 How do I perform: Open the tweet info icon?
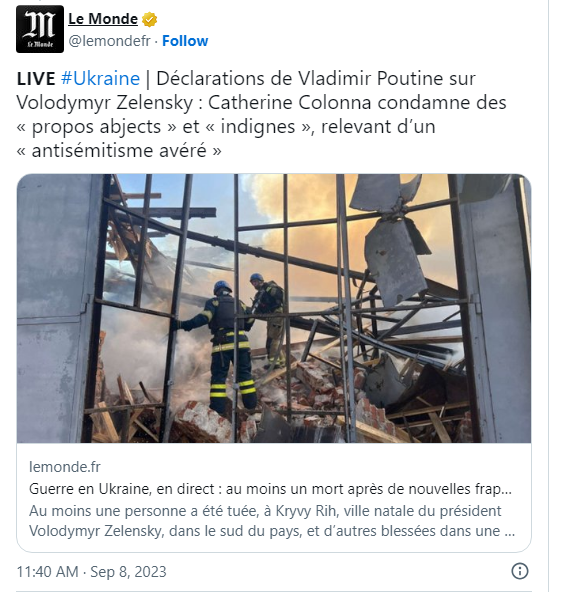click(x=520, y=571)
